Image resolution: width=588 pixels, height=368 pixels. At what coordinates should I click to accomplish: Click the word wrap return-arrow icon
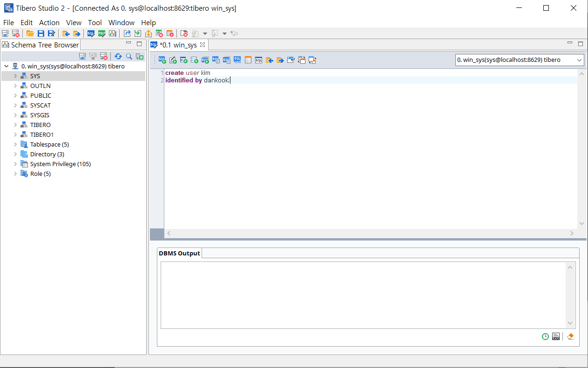291,60
